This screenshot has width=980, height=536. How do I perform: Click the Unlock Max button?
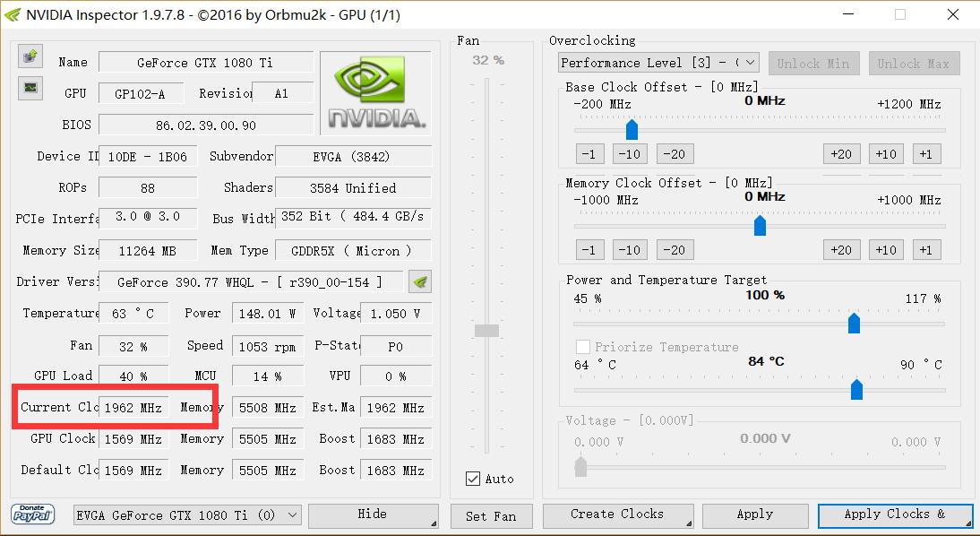pyautogui.click(x=914, y=64)
